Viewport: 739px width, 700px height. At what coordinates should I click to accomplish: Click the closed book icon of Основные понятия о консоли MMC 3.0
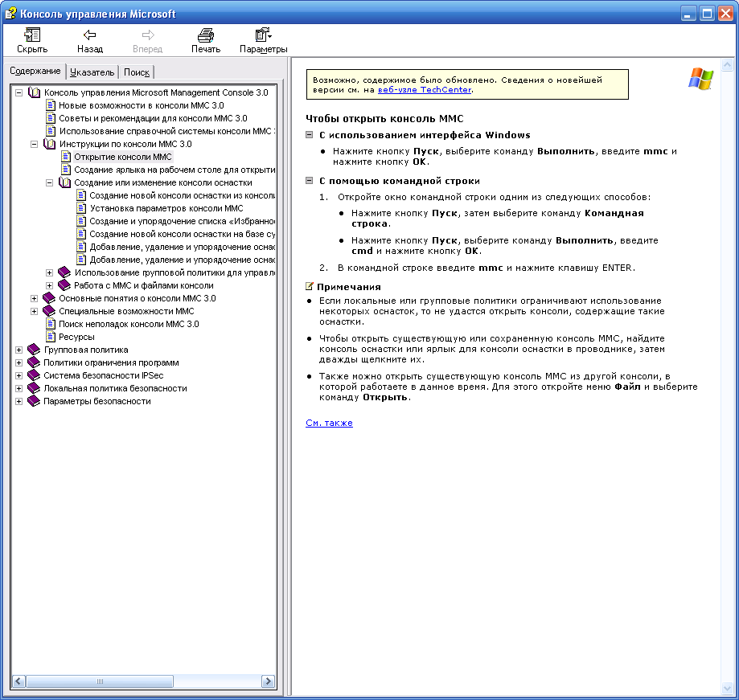click(x=49, y=298)
